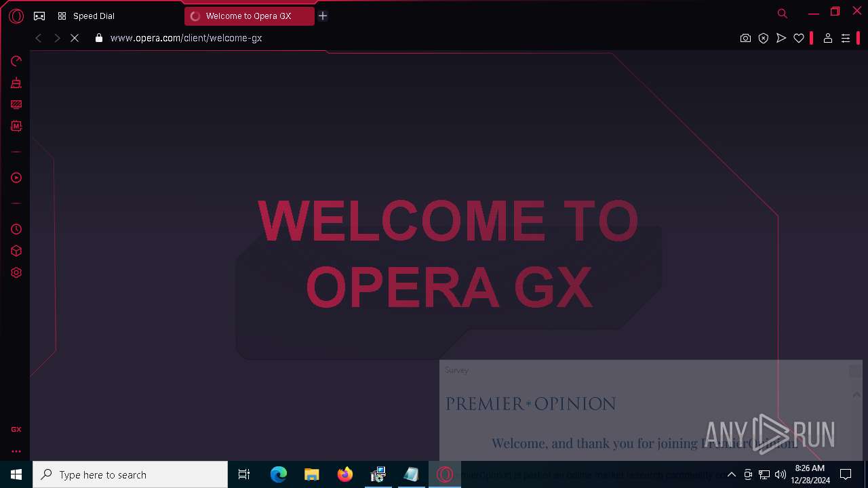
Task: Go back to the previous page
Action: [x=39, y=38]
